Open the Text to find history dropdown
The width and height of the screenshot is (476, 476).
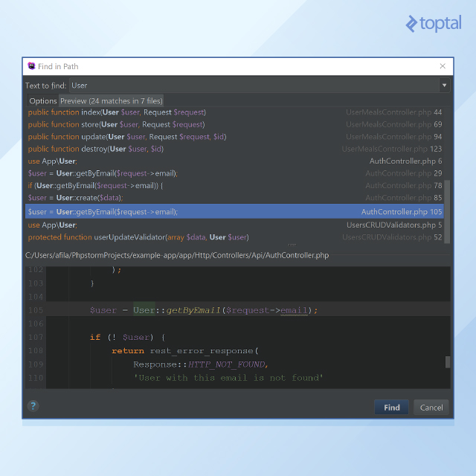point(444,86)
